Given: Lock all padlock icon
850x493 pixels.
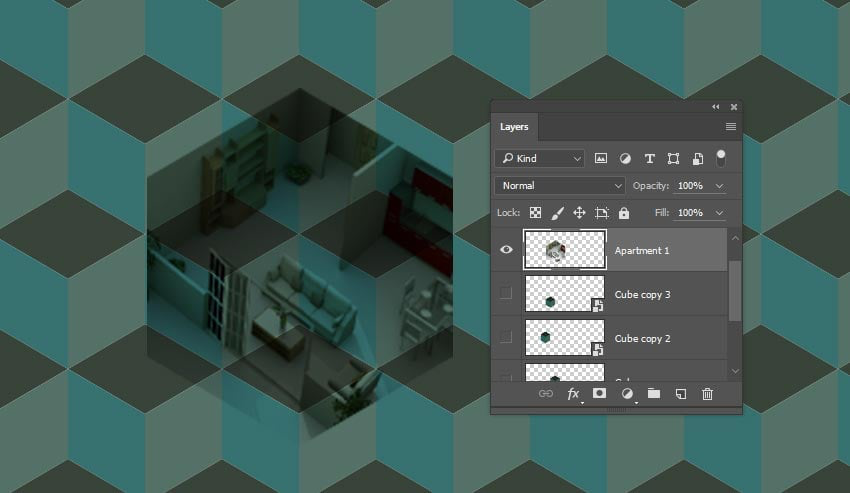Looking at the screenshot, I should coord(624,213).
